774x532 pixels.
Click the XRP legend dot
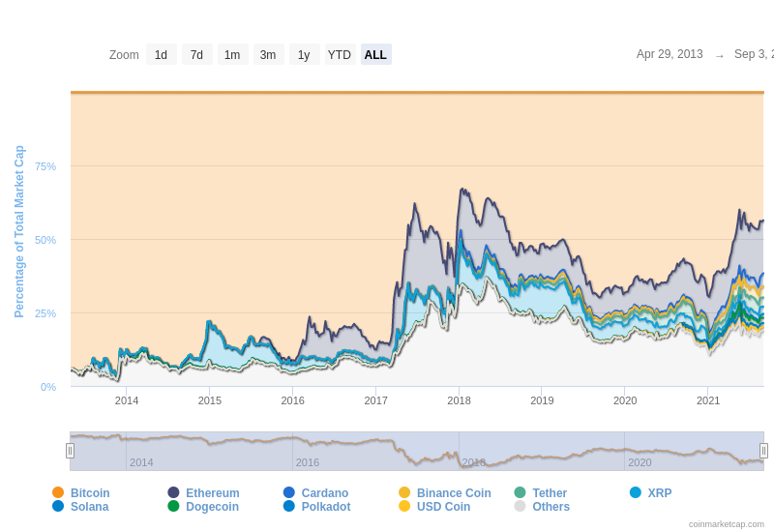tap(636, 492)
